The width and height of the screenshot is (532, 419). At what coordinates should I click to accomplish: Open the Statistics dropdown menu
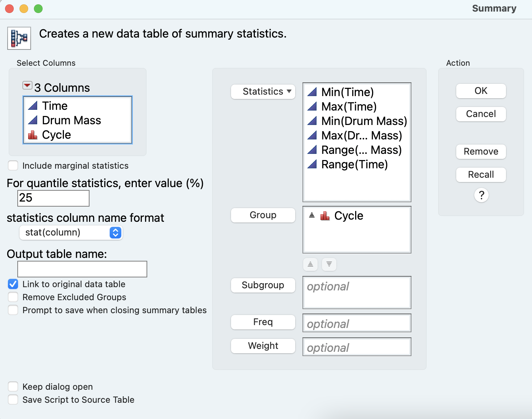coord(263,92)
